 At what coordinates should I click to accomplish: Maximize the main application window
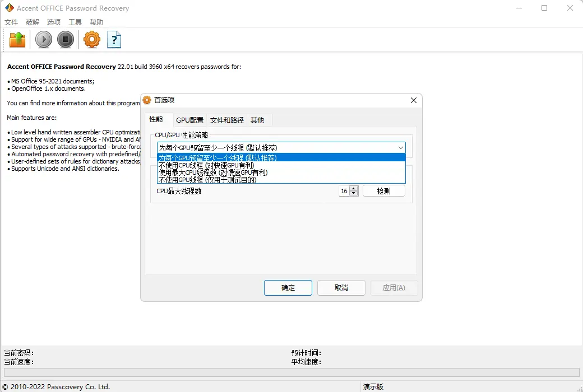click(544, 8)
